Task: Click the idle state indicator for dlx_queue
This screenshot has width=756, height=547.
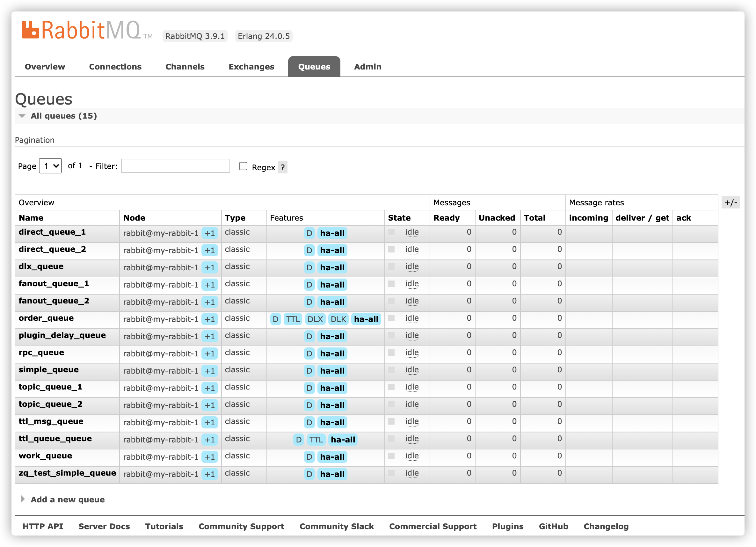Action: (x=412, y=267)
